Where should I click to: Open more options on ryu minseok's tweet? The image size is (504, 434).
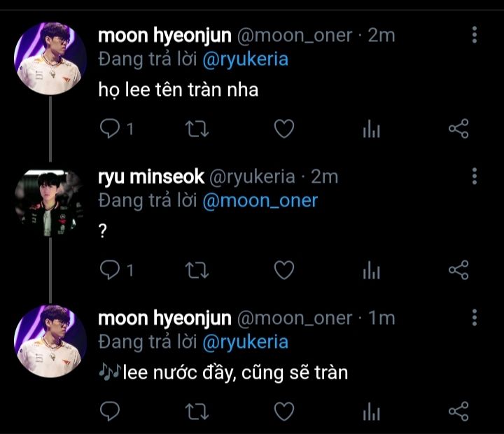click(475, 176)
